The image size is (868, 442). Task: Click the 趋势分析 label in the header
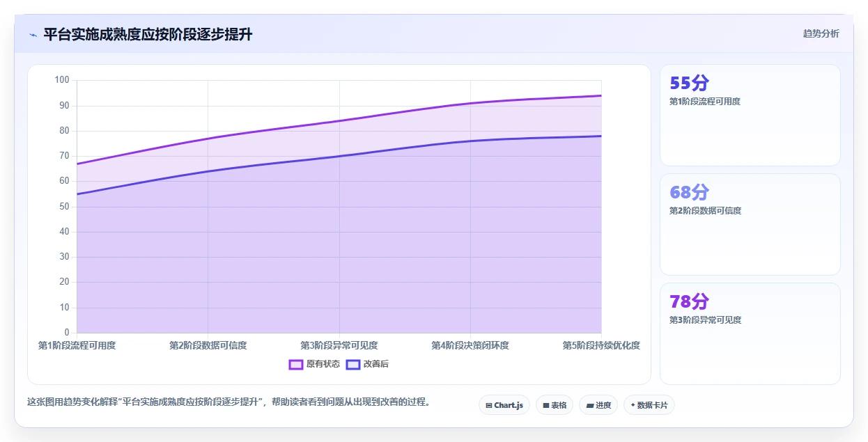click(821, 33)
